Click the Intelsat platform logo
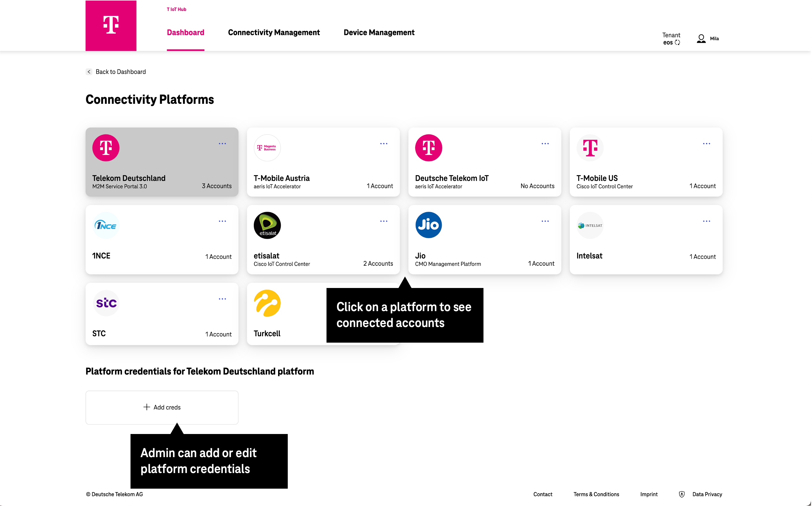 (x=590, y=225)
